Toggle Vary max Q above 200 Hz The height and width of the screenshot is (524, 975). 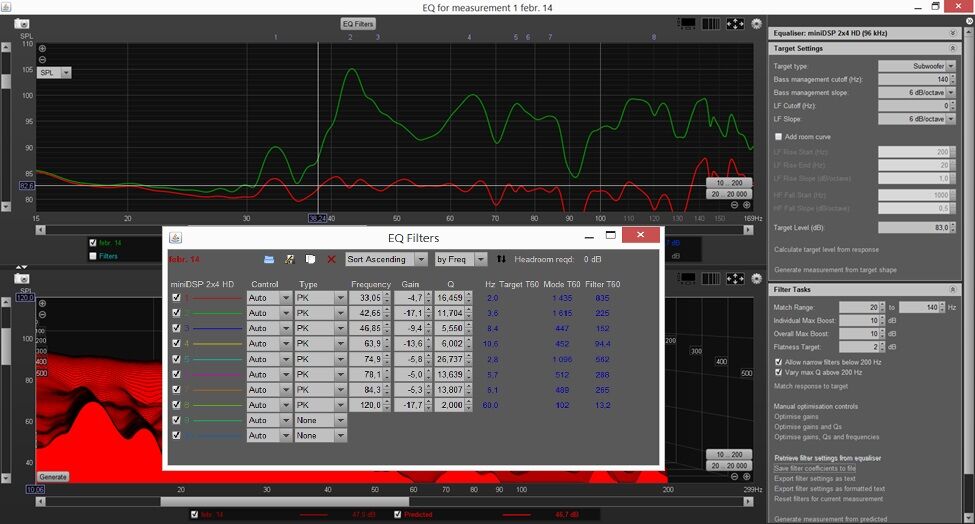point(778,372)
